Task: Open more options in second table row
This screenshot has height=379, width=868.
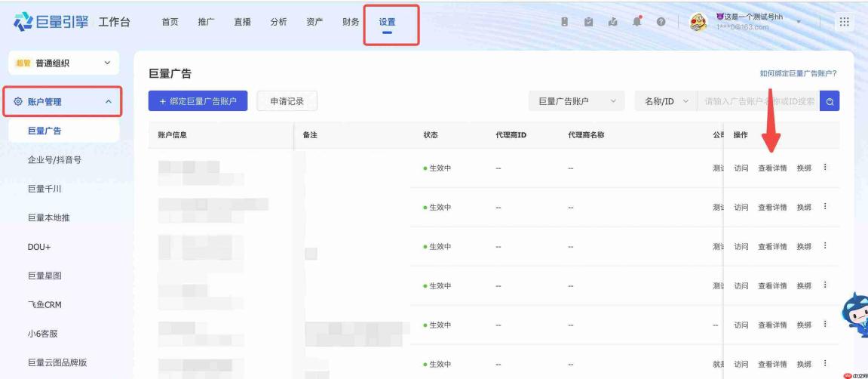Action: click(825, 207)
